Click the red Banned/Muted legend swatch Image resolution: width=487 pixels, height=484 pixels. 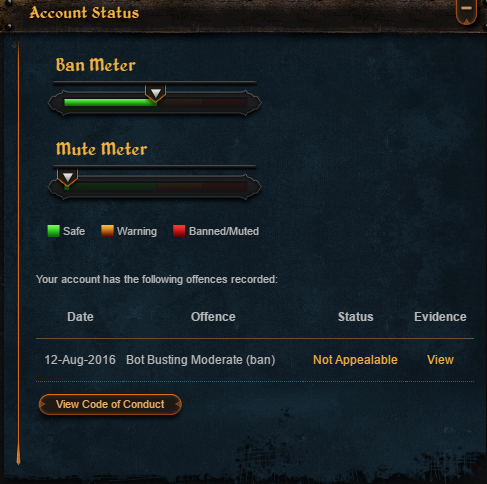click(179, 231)
